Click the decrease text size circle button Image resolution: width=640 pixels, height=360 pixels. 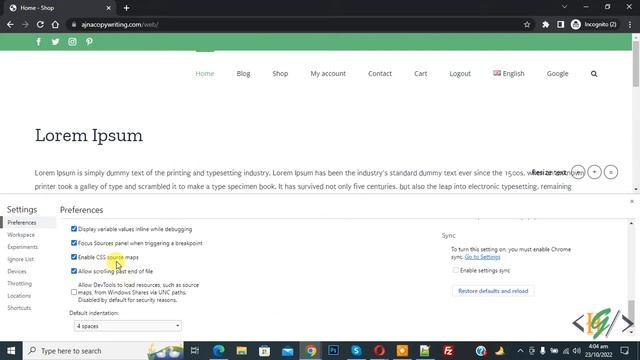coord(578,172)
